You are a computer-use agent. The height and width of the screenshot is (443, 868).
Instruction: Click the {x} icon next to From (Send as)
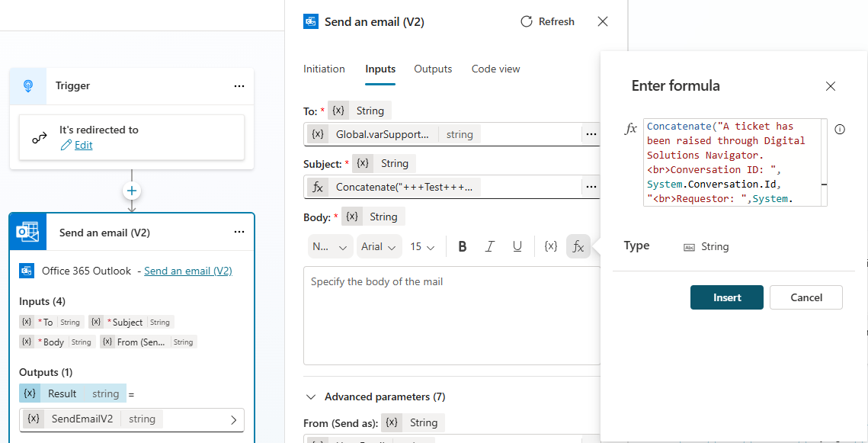tap(392, 422)
